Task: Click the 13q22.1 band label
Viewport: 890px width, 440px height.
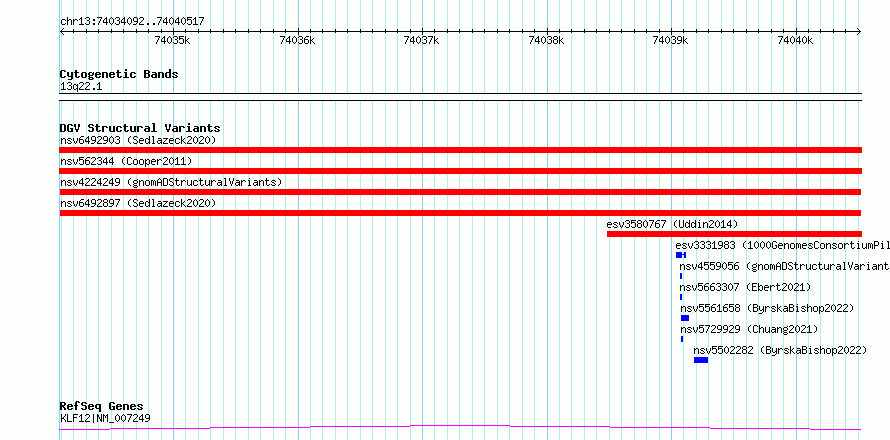Action: point(81,87)
